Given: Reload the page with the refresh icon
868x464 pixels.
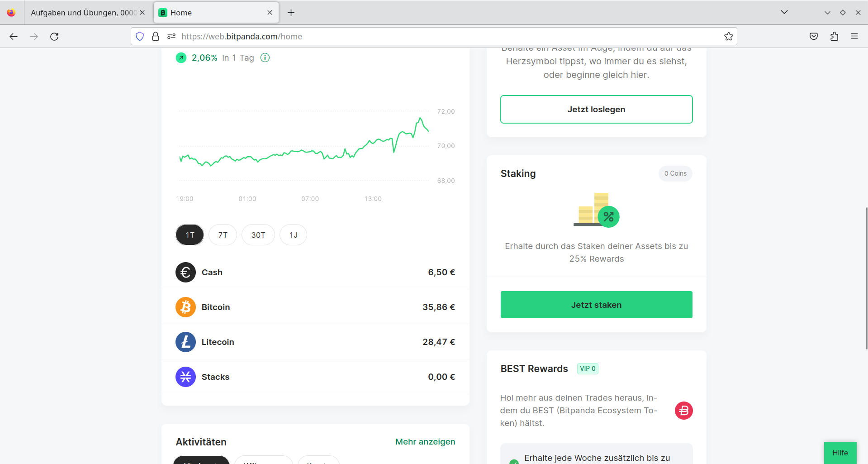Looking at the screenshot, I should point(54,37).
